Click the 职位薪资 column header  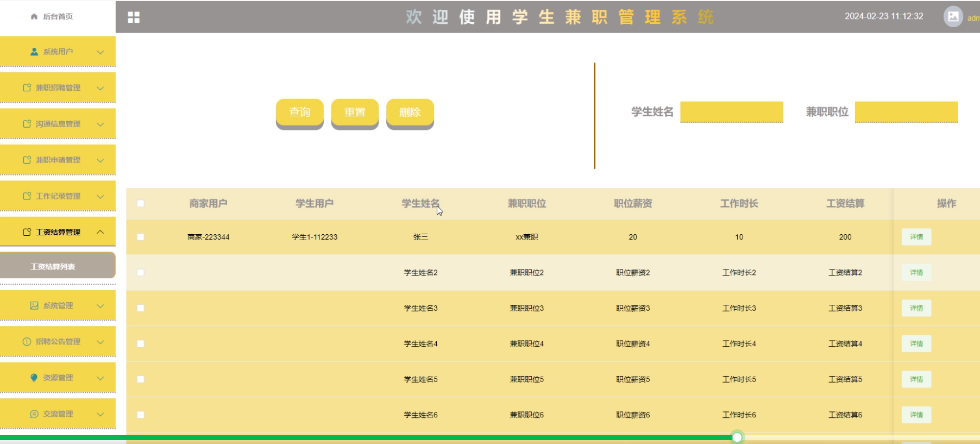coord(633,203)
